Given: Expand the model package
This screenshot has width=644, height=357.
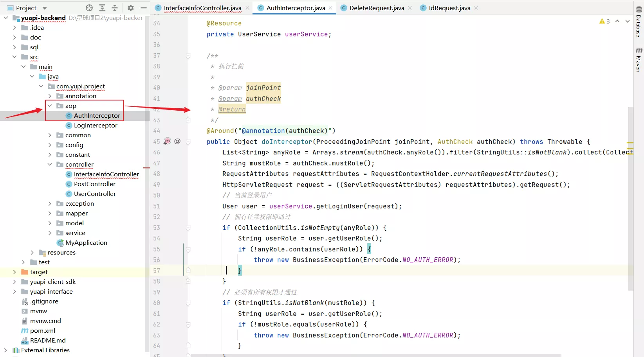Looking at the screenshot, I should tap(50, 223).
